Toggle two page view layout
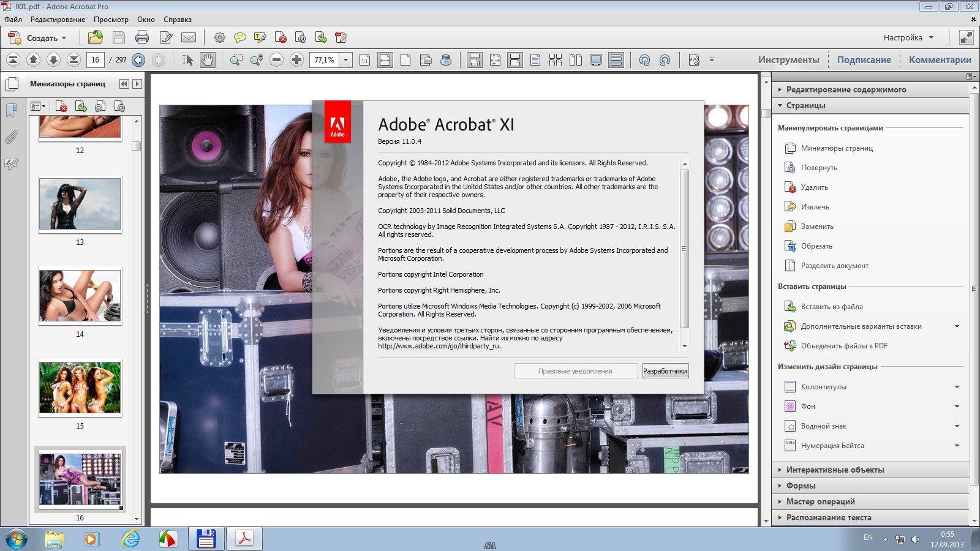Screen dimensions: 980x551 click(x=576, y=59)
